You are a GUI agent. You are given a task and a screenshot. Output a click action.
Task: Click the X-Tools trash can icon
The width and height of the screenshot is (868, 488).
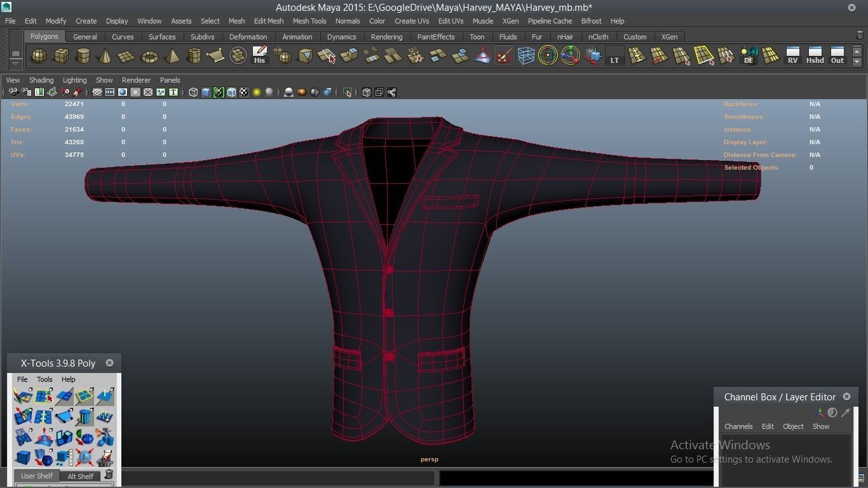[109, 475]
